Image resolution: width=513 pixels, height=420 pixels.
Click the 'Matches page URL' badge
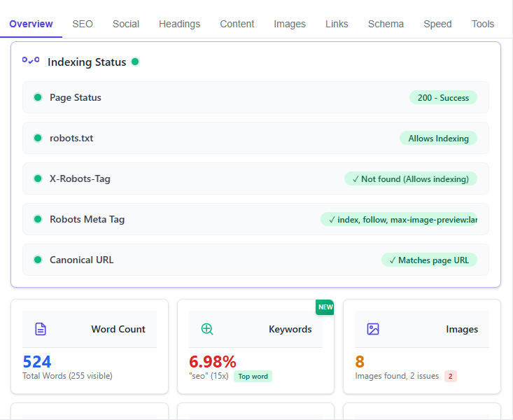point(429,260)
